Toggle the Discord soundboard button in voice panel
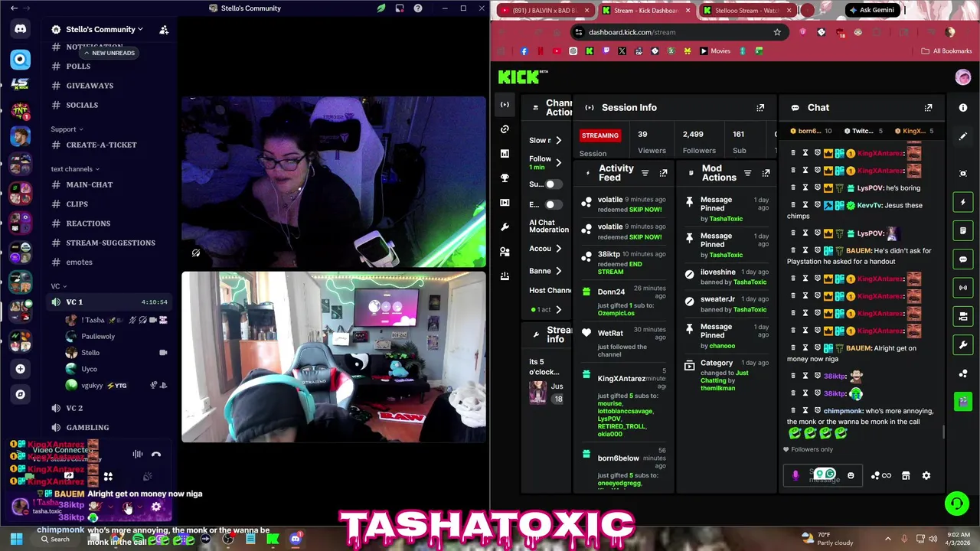980x551 pixels. [148, 476]
